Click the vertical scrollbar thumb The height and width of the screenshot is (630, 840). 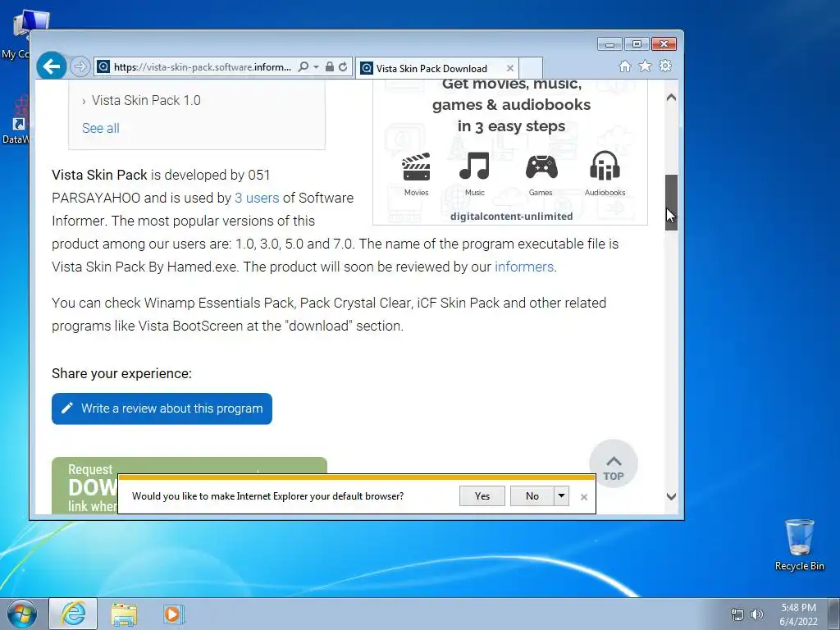671,203
